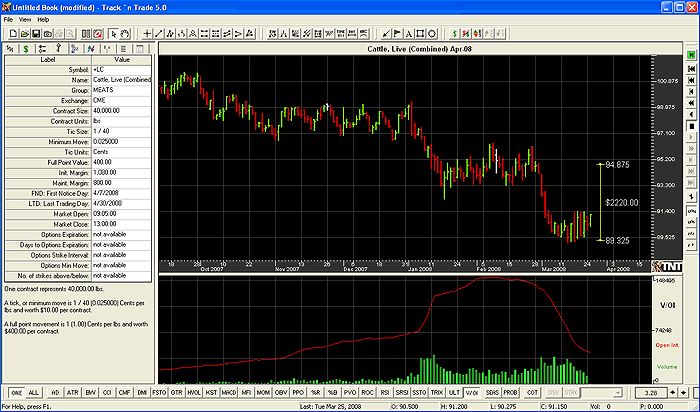This screenshot has height=412, width=700.
Task: Click the LTD value '4/30/2008' cell
Action: (121, 203)
